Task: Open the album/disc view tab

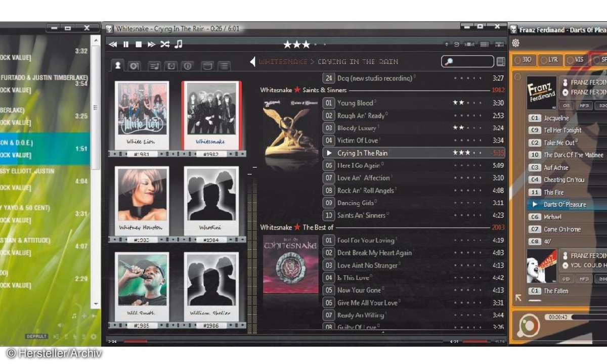Action: pyautogui.click(x=134, y=66)
